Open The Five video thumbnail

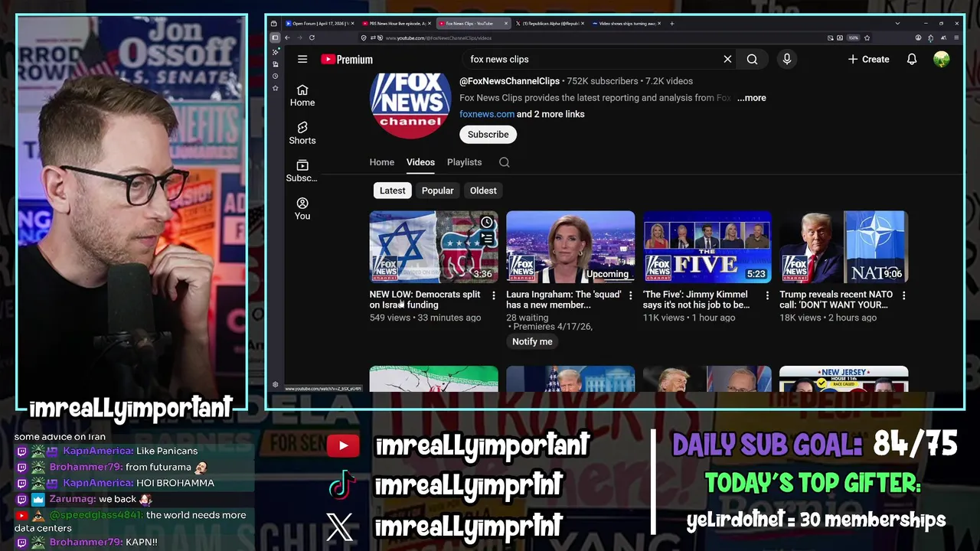coord(707,247)
